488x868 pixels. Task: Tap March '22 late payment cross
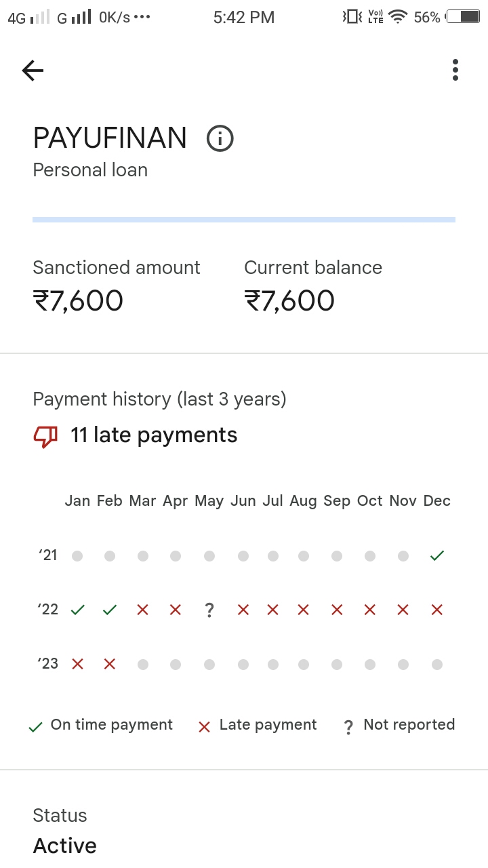pos(142,610)
